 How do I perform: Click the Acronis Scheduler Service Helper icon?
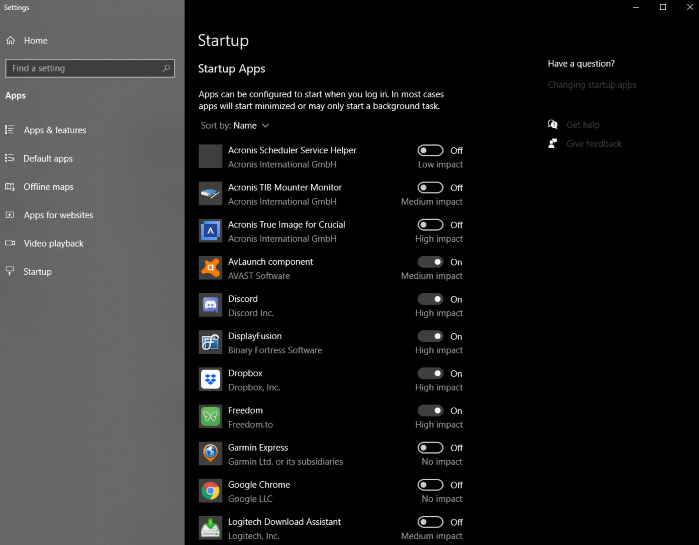click(x=210, y=156)
